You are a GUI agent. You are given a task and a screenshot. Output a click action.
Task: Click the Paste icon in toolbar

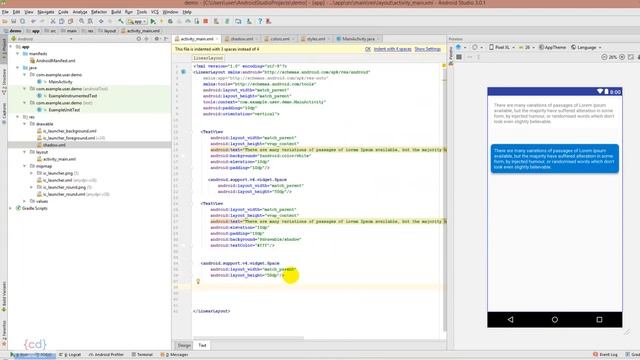click(71, 21)
